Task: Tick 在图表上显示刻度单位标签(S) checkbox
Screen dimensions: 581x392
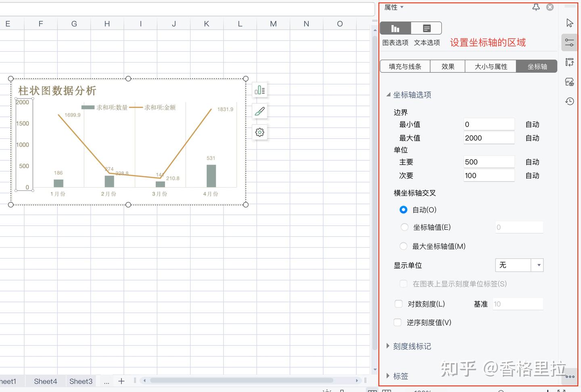Action: (x=403, y=284)
